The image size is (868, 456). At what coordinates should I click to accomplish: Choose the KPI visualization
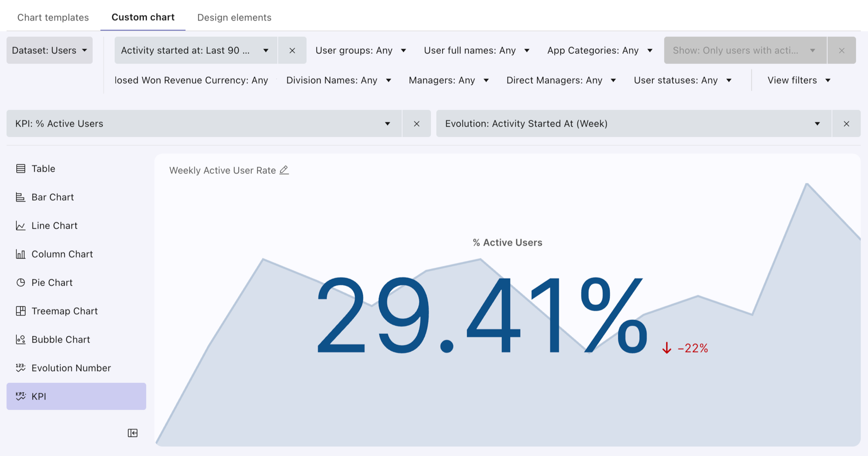(x=76, y=396)
